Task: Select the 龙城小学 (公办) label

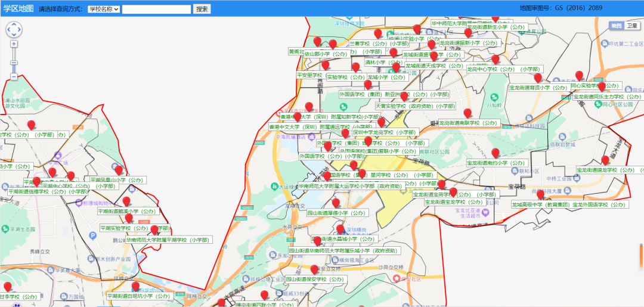Action: (387, 77)
